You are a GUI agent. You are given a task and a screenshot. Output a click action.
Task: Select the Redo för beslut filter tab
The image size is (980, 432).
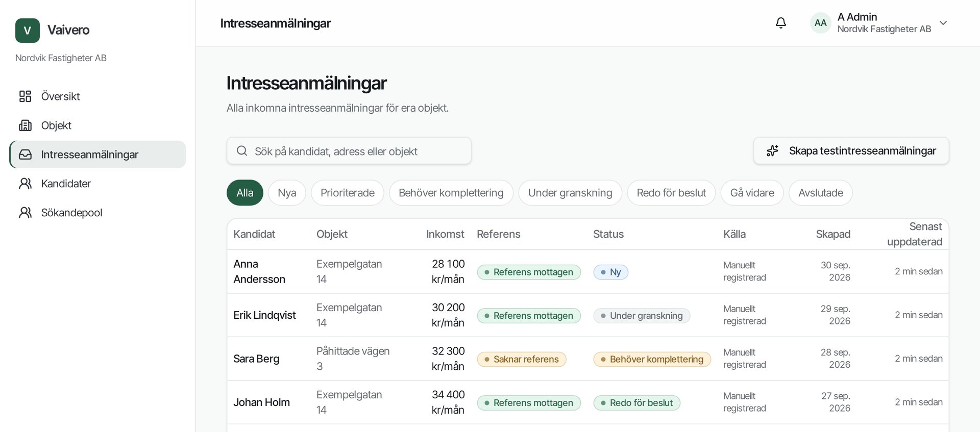tap(671, 193)
